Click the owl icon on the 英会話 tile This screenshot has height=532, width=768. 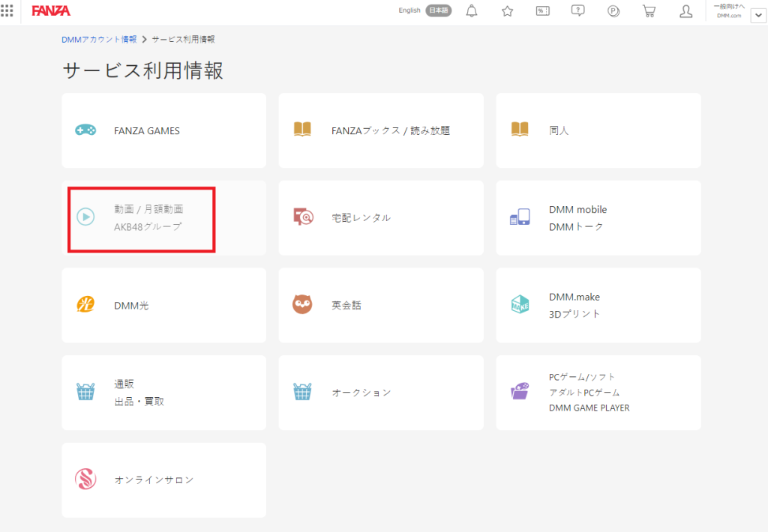click(302, 305)
